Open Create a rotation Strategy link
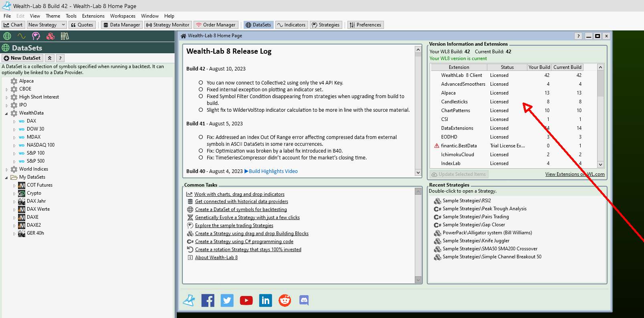 (x=248, y=250)
